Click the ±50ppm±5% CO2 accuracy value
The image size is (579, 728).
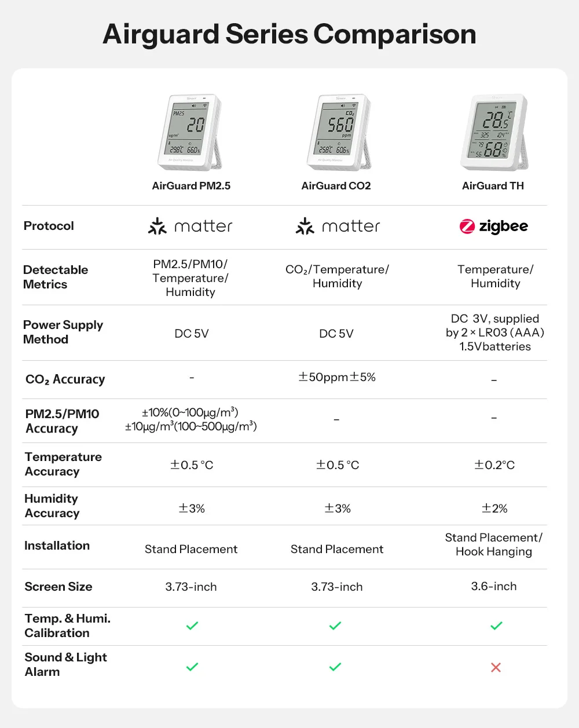pyautogui.click(x=337, y=377)
